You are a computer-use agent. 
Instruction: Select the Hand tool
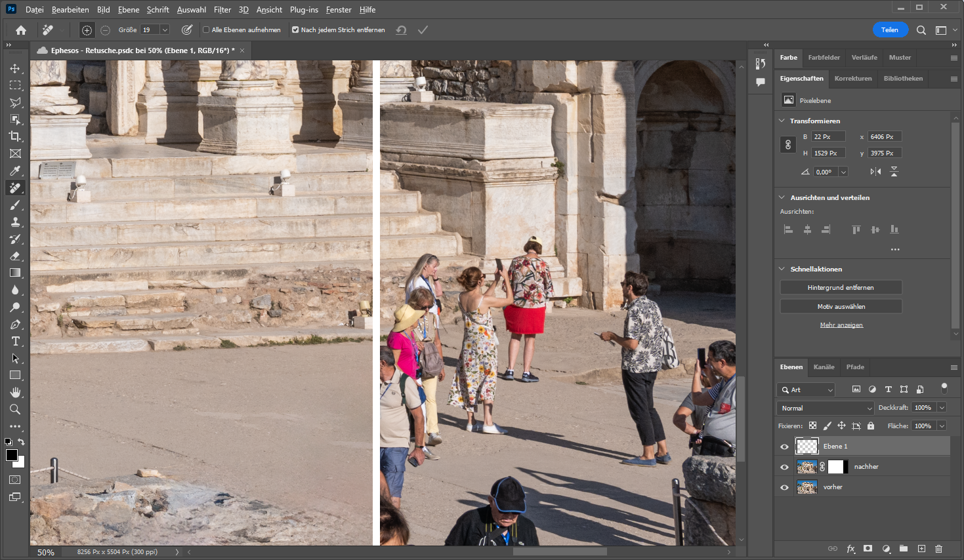(15, 392)
